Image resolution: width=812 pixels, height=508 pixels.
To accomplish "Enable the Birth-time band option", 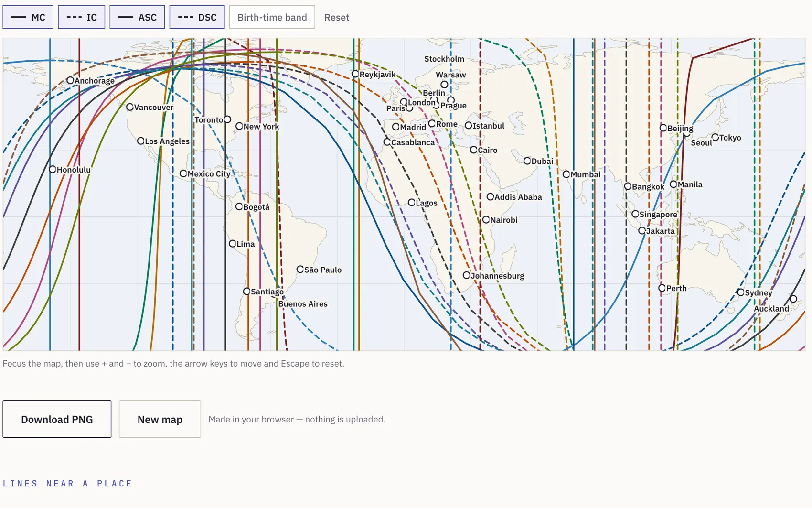I will (x=272, y=17).
